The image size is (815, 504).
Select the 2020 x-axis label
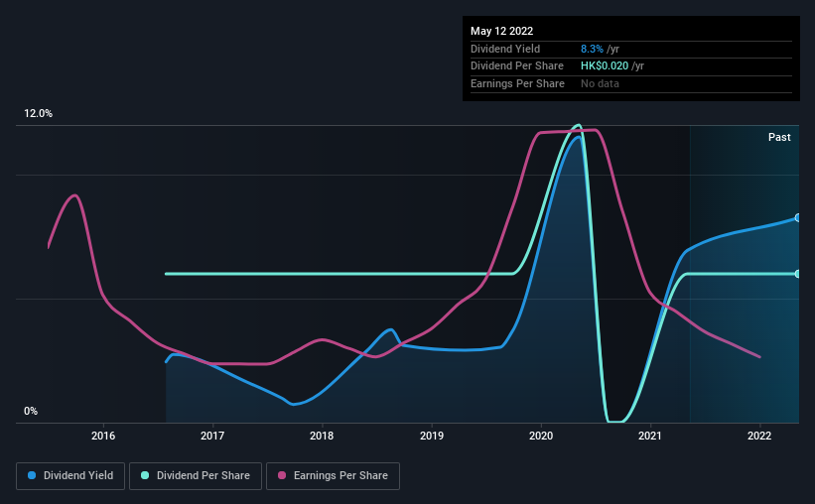pos(541,436)
